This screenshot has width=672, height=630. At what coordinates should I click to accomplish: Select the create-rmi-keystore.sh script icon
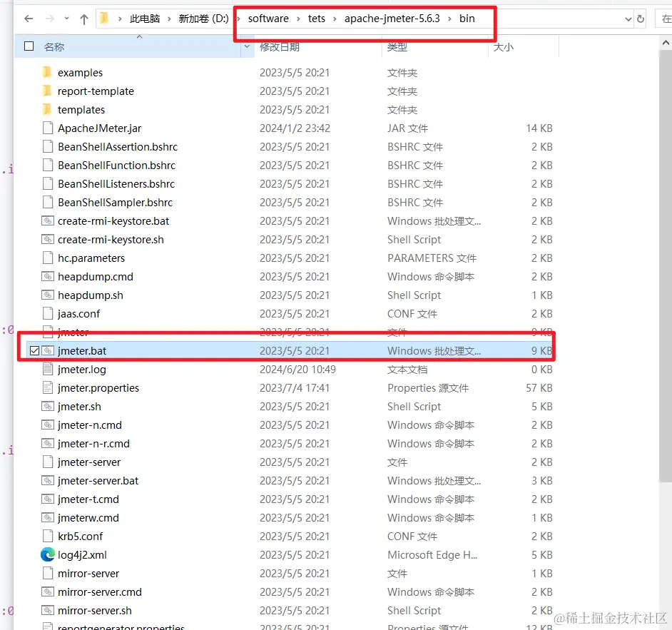point(48,239)
